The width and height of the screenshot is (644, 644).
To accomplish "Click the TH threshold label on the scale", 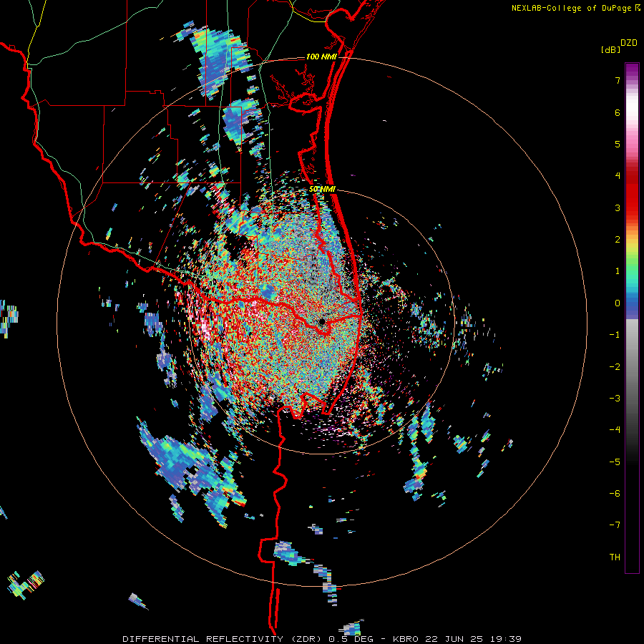I will (615, 557).
